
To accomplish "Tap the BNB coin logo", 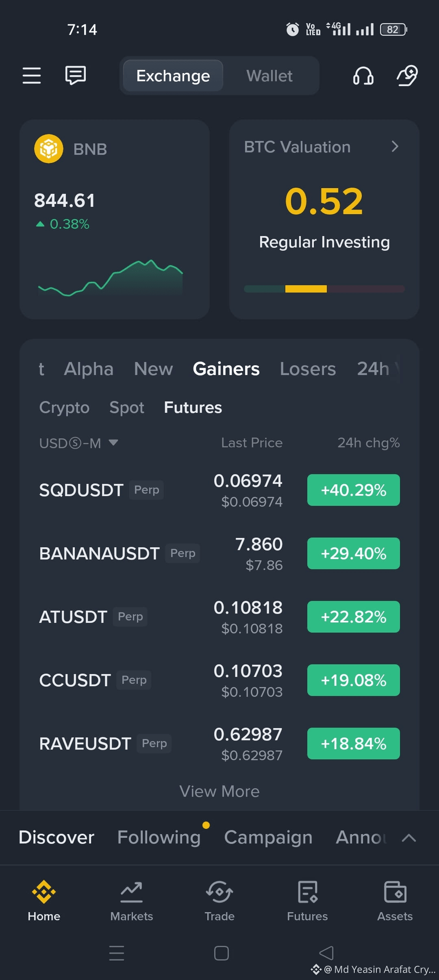I will tap(49, 149).
